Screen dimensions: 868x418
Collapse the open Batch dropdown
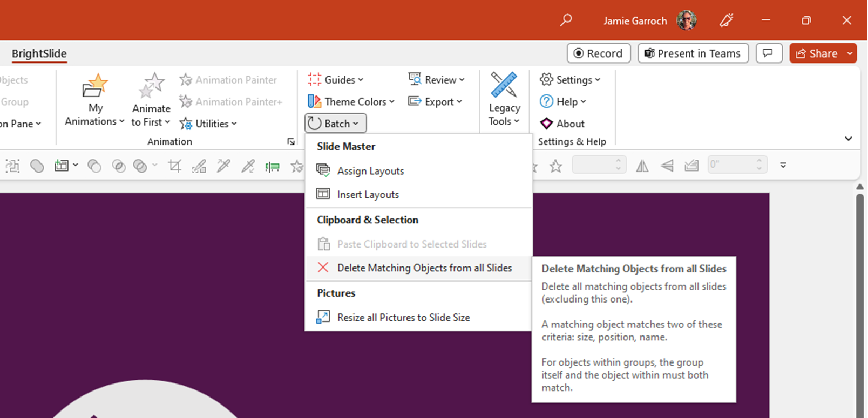click(335, 124)
